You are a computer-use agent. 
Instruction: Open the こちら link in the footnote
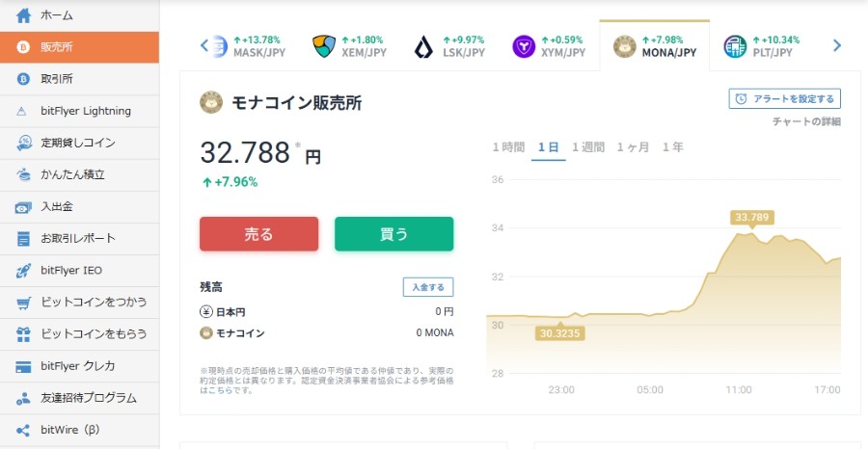222,390
